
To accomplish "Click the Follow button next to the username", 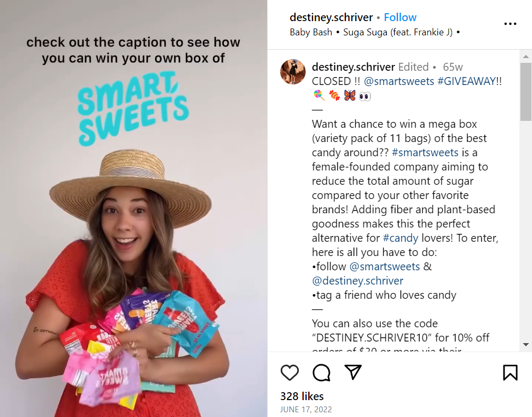I will pos(400,17).
